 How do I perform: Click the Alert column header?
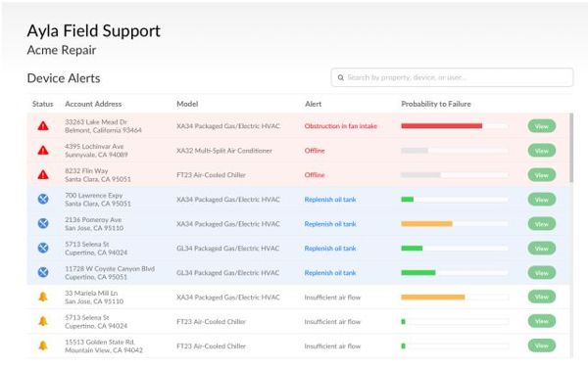[314, 104]
